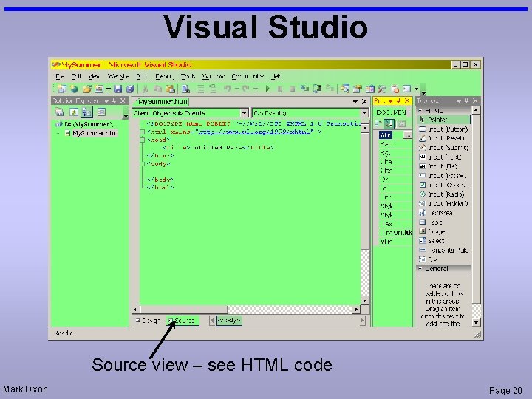Open the Window menu
532x399 pixels.
(x=213, y=76)
